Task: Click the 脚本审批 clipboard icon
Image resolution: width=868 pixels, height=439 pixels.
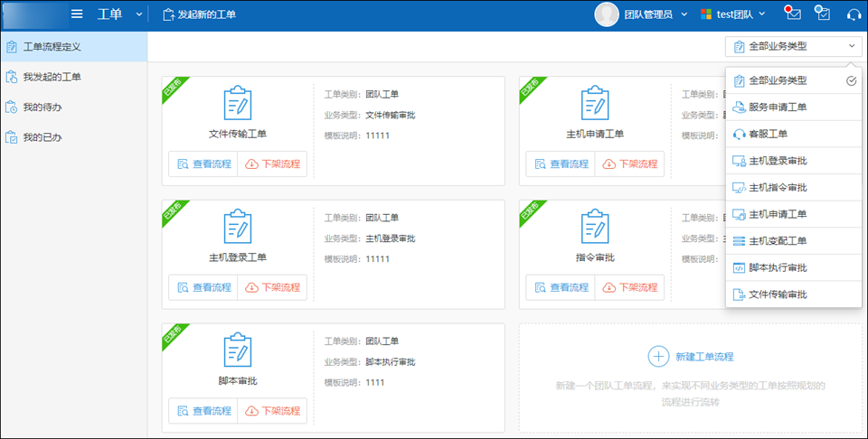Action: click(238, 350)
